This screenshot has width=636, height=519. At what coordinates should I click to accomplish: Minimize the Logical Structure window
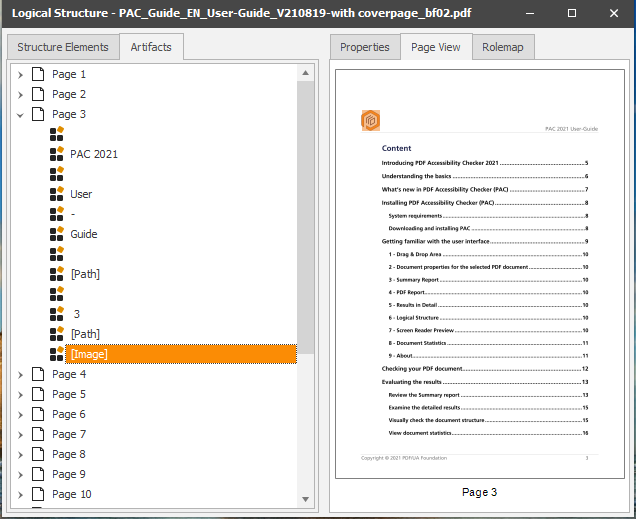(x=530, y=13)
